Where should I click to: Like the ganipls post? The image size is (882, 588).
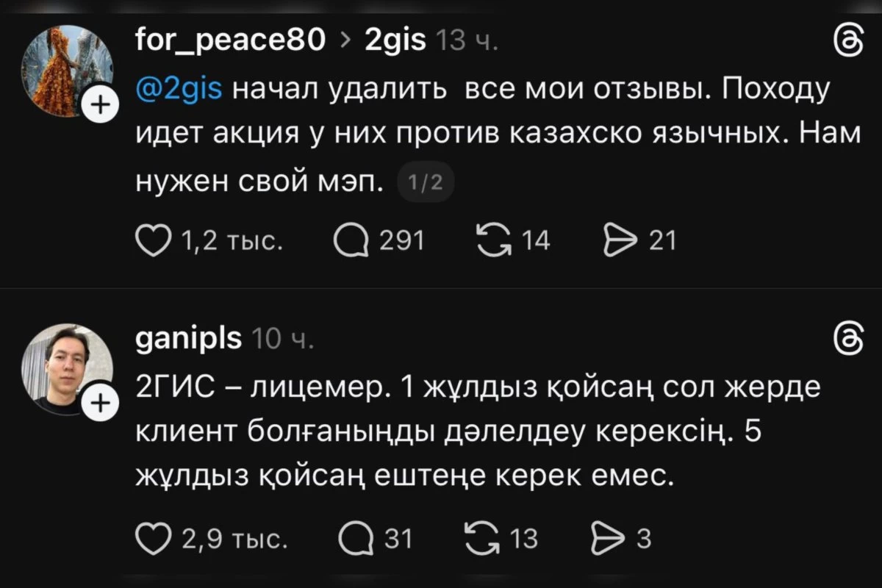(154, 539)
